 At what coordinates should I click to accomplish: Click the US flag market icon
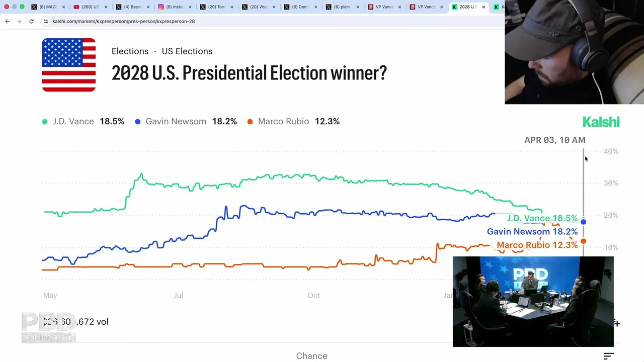point(69,65)
